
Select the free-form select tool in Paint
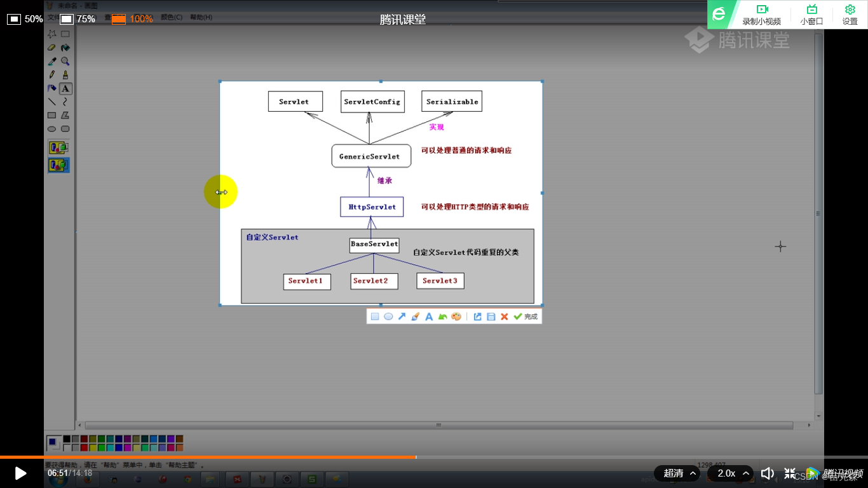52,34
